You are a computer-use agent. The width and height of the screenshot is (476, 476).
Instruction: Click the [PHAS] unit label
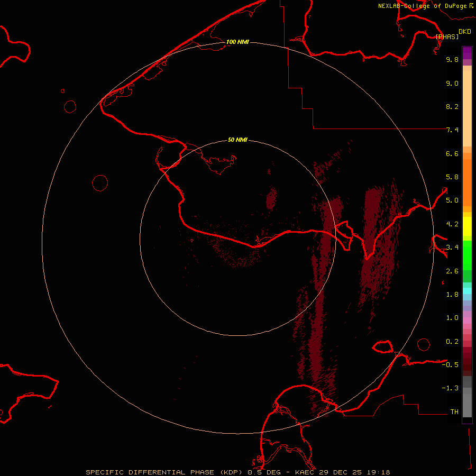[447, 36]
